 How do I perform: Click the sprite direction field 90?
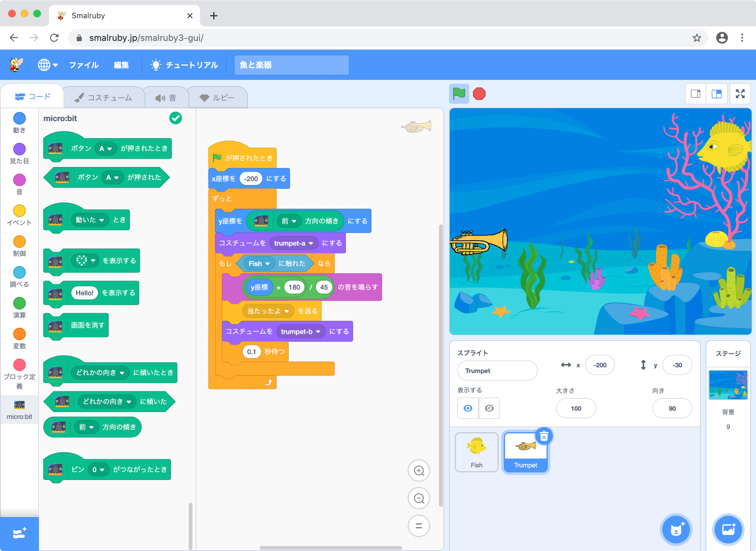[672, 409]
